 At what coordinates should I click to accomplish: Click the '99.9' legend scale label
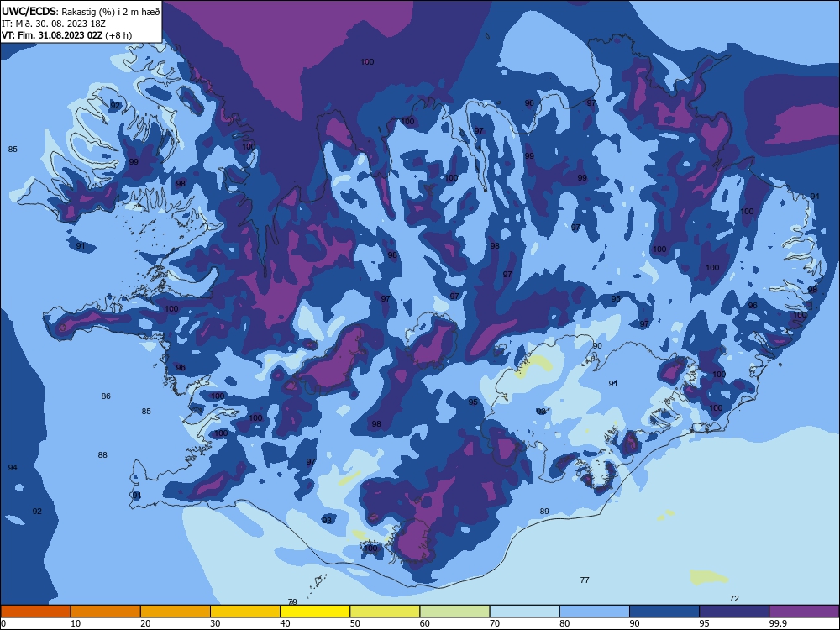coord(778,623)
